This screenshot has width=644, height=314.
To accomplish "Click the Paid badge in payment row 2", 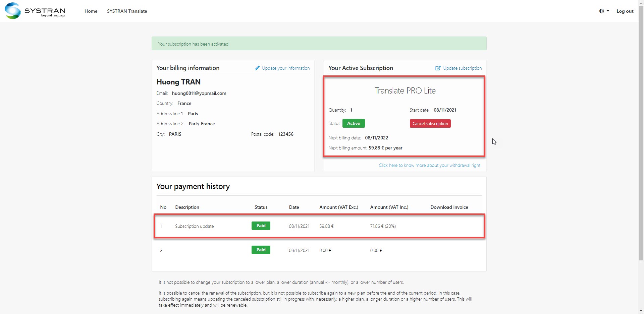I will [261, 250].
